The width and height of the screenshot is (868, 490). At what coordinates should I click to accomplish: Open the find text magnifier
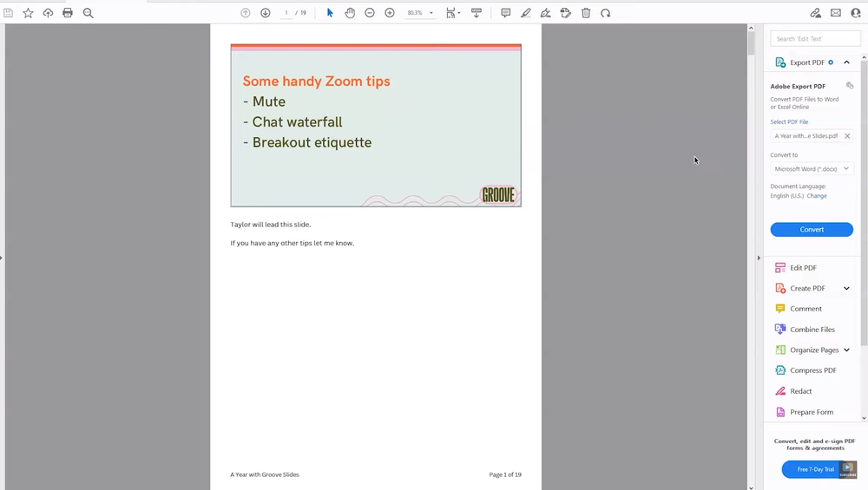[x=88, y=13]
